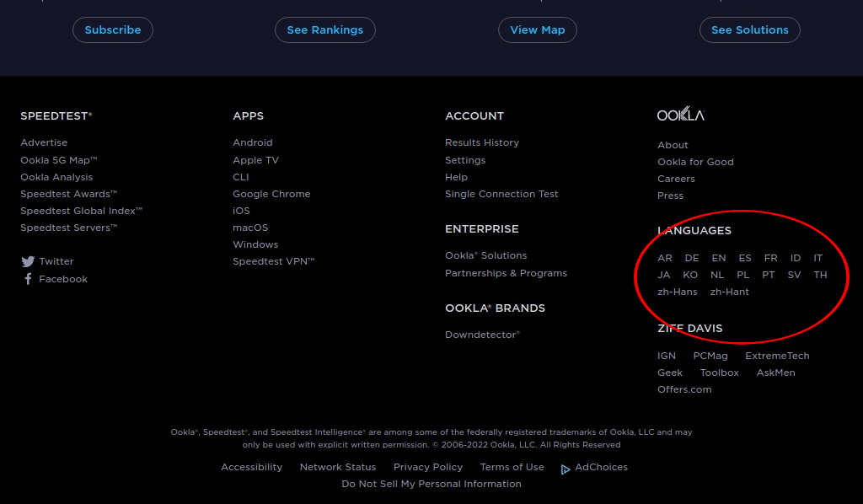863x504 pixels.
Task: Open the Apple TV app link
Action: click(x=256, y=160)
